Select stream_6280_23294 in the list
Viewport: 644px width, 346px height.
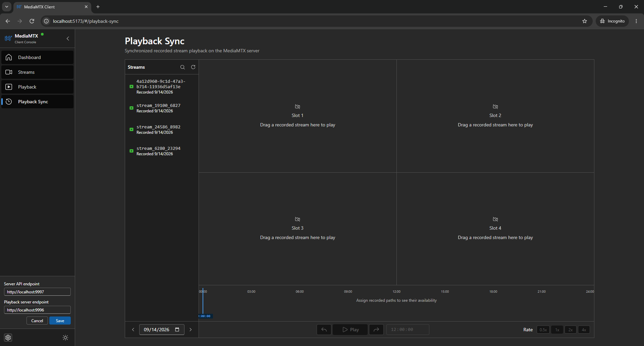(x=162, y=151)
